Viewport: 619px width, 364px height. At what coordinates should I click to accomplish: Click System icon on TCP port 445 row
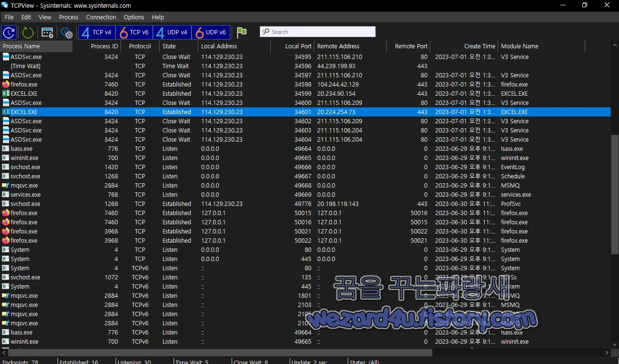[x=6, y=259]
